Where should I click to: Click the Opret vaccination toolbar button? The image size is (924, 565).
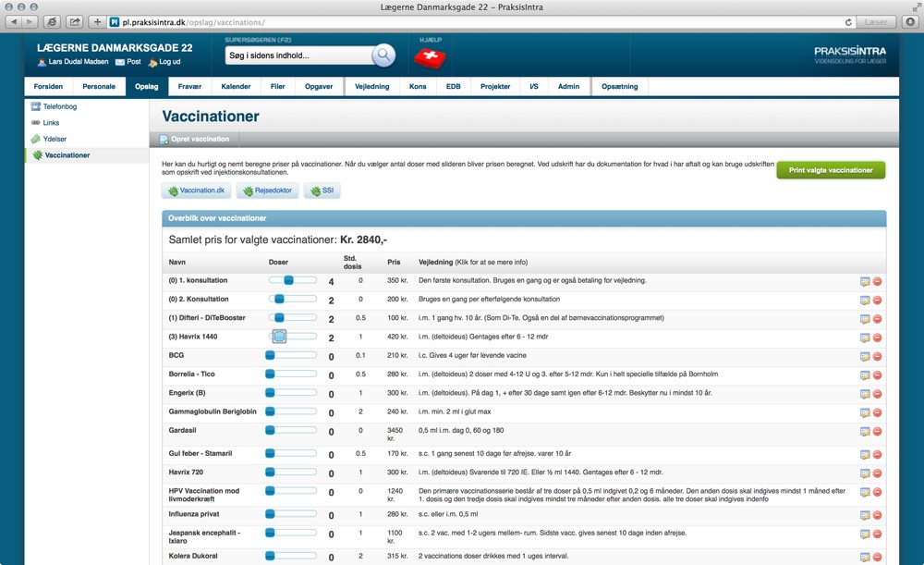coord(195,139)
